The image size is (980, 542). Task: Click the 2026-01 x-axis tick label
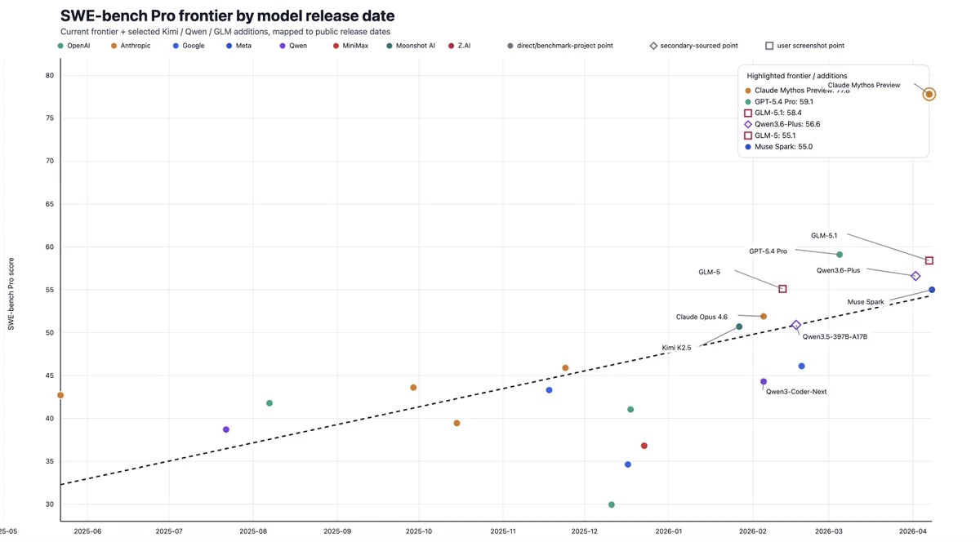pos(668,531)
